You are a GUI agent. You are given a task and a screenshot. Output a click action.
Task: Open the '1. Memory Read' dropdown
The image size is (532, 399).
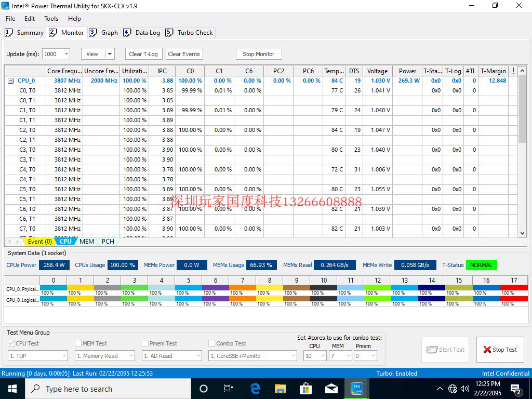coord(104,355)
